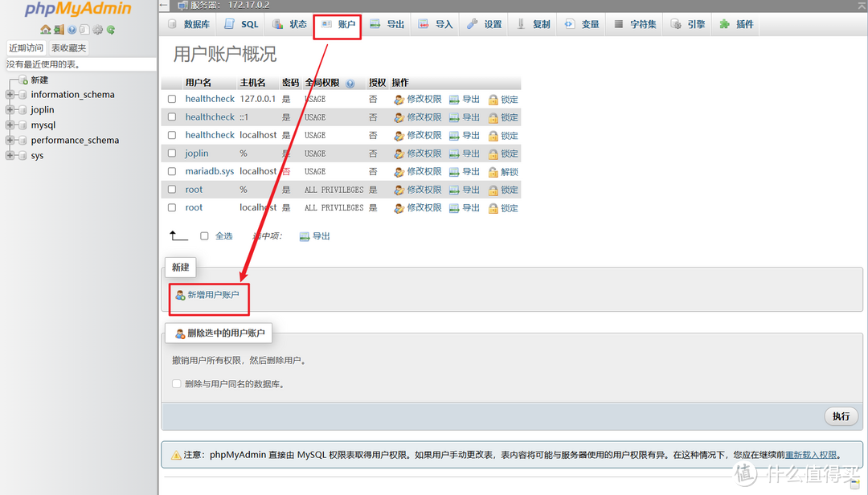
Task: Click export icon for healthcheck ::1
Action: (x=454, y=118)
